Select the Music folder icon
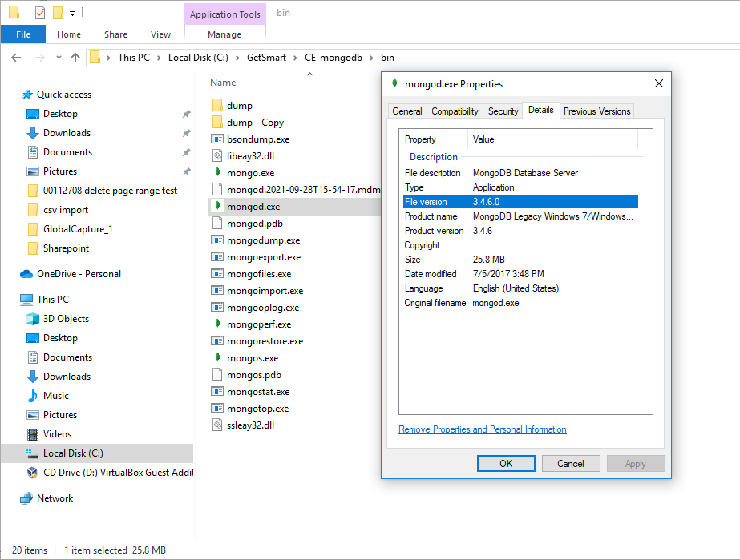Screen dimensions: 740x560 [33, 396]
